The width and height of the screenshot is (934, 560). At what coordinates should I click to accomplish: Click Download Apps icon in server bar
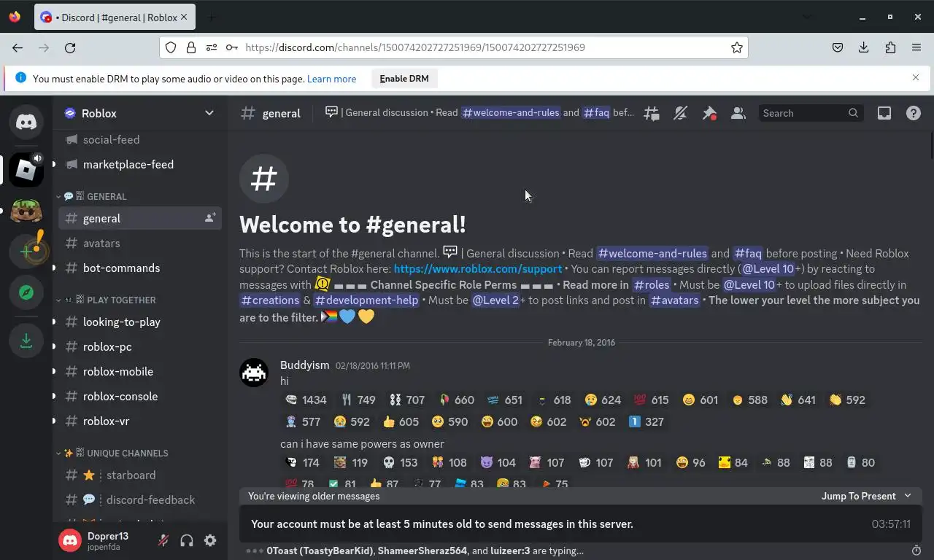26,341
